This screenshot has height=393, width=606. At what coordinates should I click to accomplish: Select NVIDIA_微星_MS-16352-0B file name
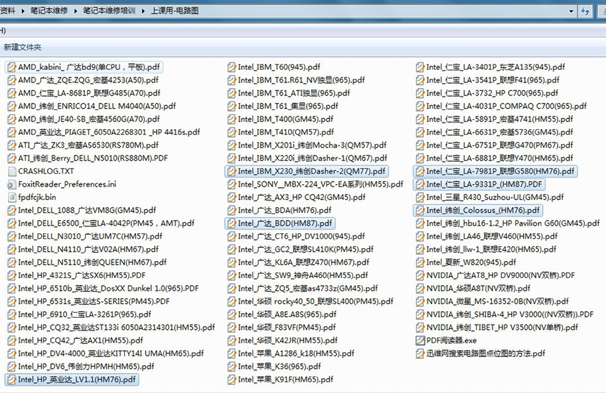click(497, 301)
